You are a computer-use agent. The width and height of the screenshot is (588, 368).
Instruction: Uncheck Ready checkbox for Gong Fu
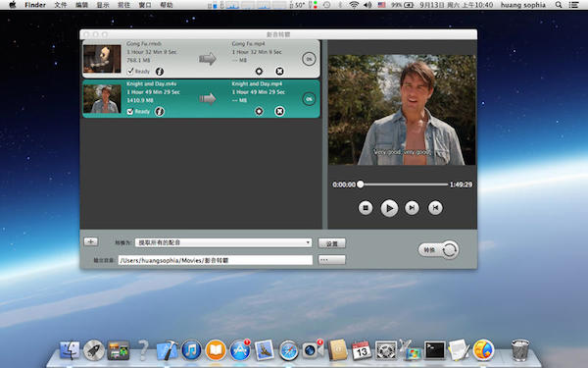click(x=130, y=71)
